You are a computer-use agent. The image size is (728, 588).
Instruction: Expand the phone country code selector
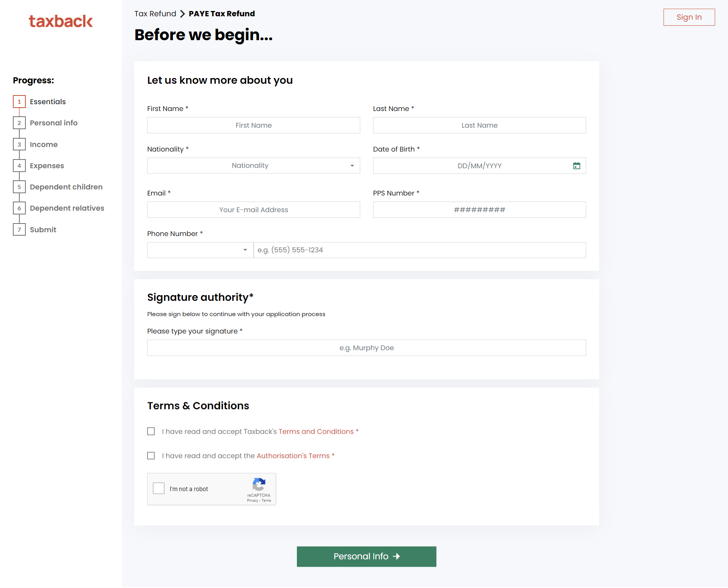point(200,250)
